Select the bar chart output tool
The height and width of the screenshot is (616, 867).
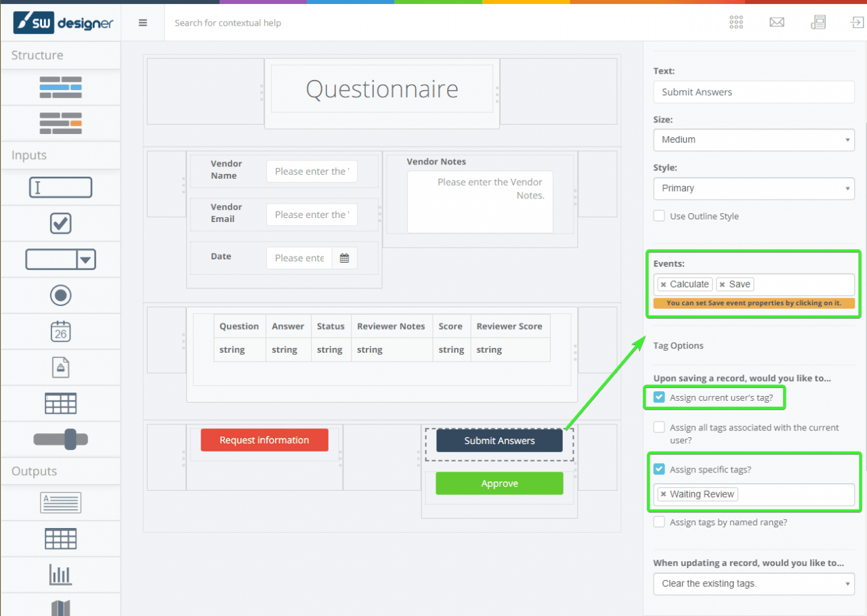[x=60, y=574]
